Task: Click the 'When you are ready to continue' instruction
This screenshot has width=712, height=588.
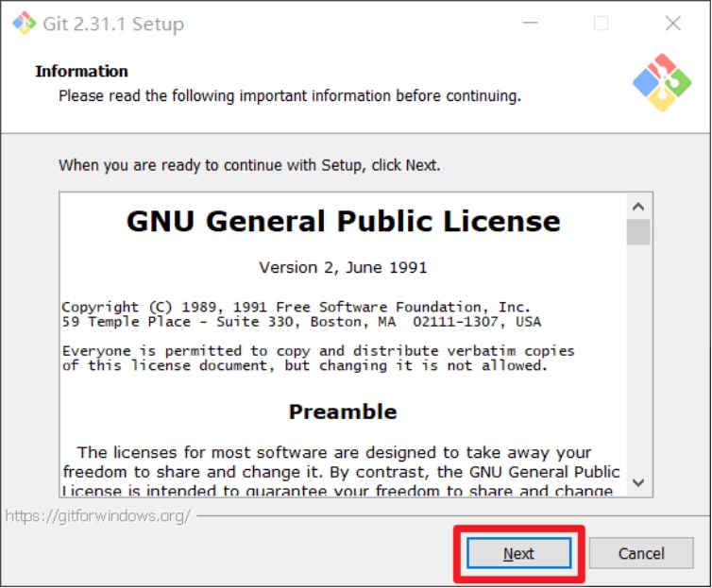Action: click(249, 165)
